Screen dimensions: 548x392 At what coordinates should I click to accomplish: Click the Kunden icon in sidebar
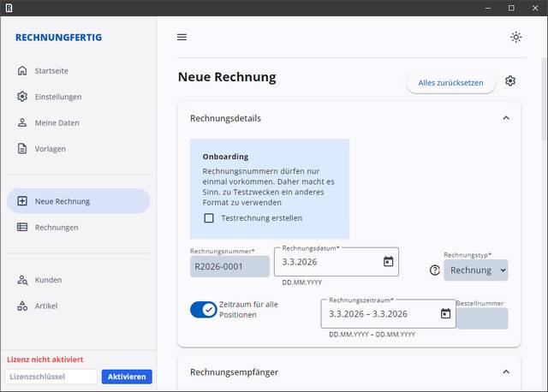coord(22,280)
